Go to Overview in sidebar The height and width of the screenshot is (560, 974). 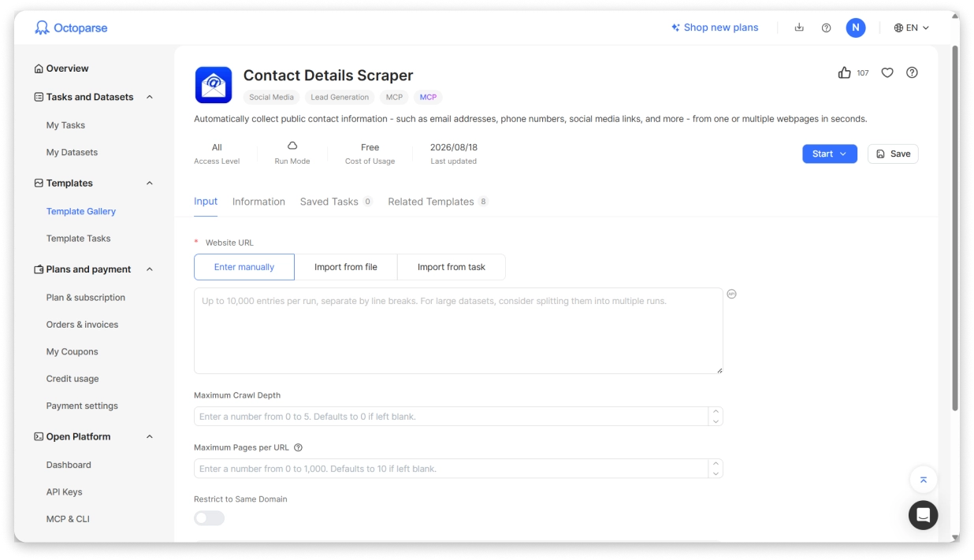click(67, 69)
